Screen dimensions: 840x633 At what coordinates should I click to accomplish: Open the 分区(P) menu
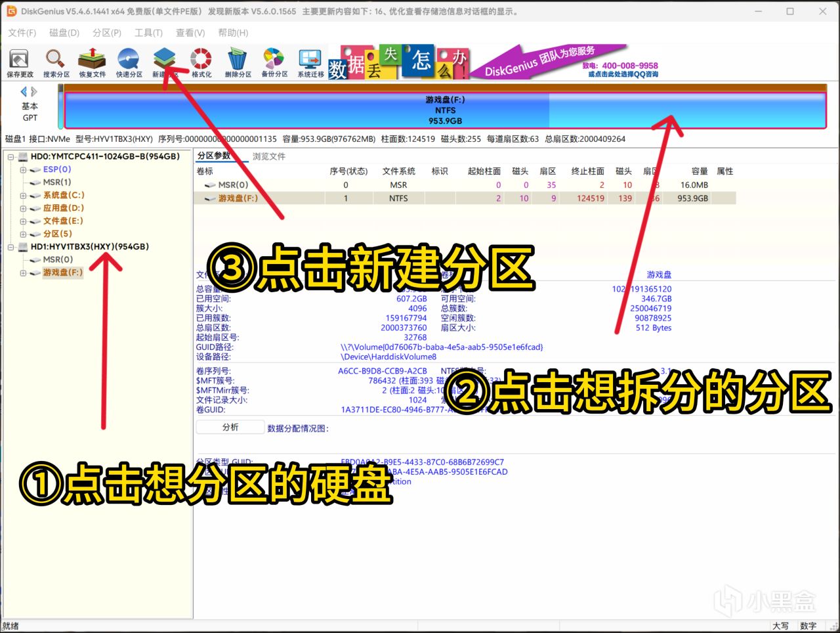(107, 33)
